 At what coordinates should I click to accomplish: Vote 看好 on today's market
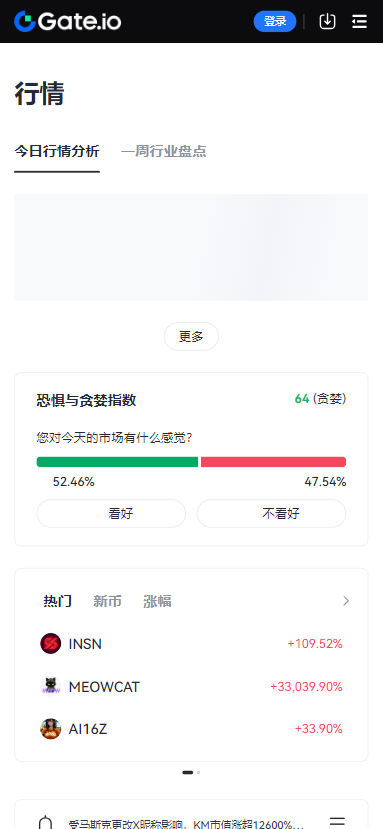111,513
